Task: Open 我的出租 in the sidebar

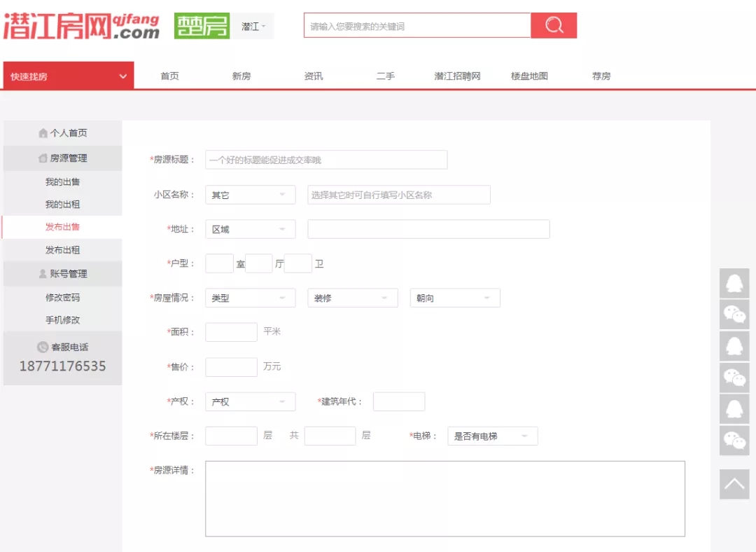Action: point(63,205)
